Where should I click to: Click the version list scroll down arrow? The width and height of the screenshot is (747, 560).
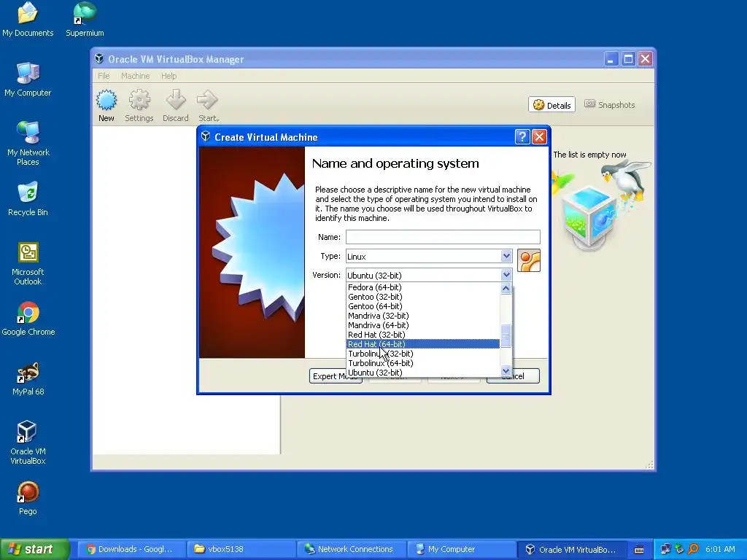coord(506,370)
